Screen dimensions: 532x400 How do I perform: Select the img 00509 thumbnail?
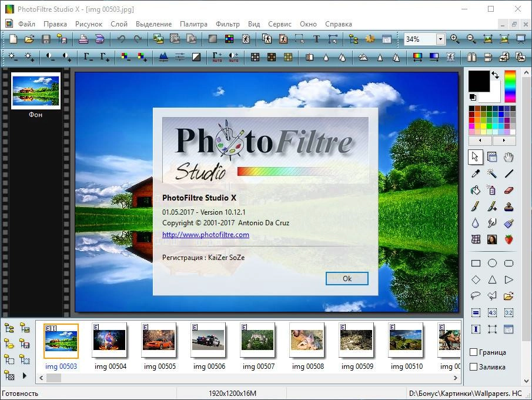pyautogui.click(x=357, y=341)
